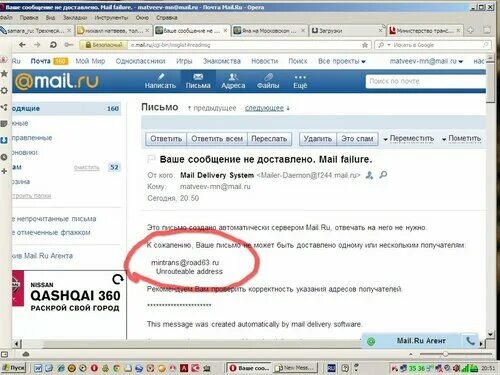Switch to the New Mess... taskbar window

click(295, 368)
